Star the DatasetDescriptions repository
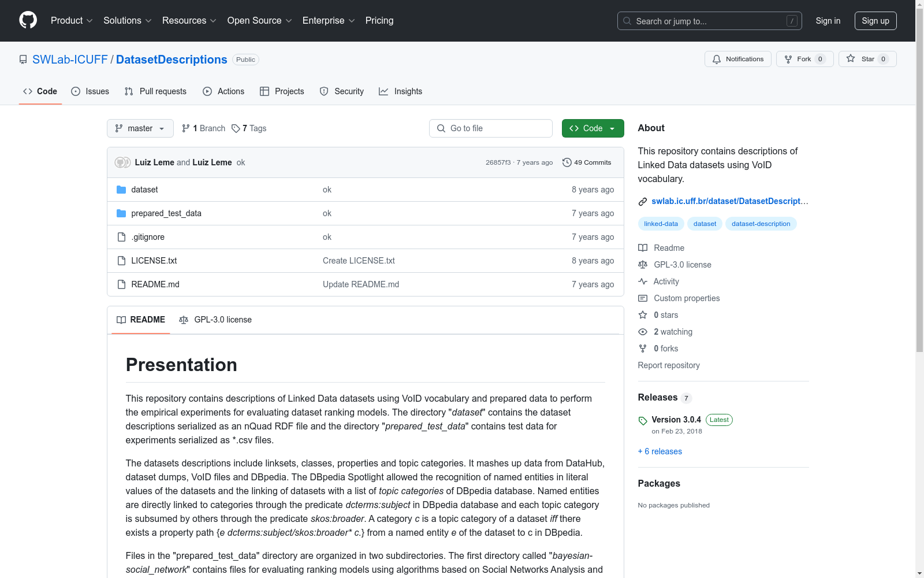The height and width of the screenshot is (578, 924). [867, 59]
